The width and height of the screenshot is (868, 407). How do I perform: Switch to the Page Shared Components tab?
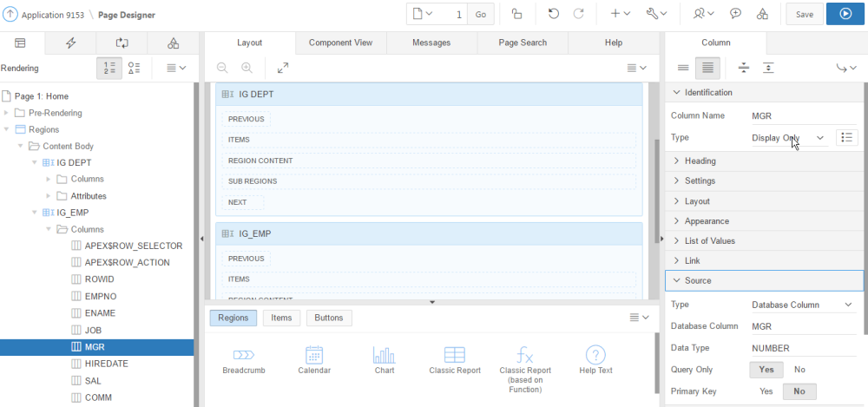point(174,43)
